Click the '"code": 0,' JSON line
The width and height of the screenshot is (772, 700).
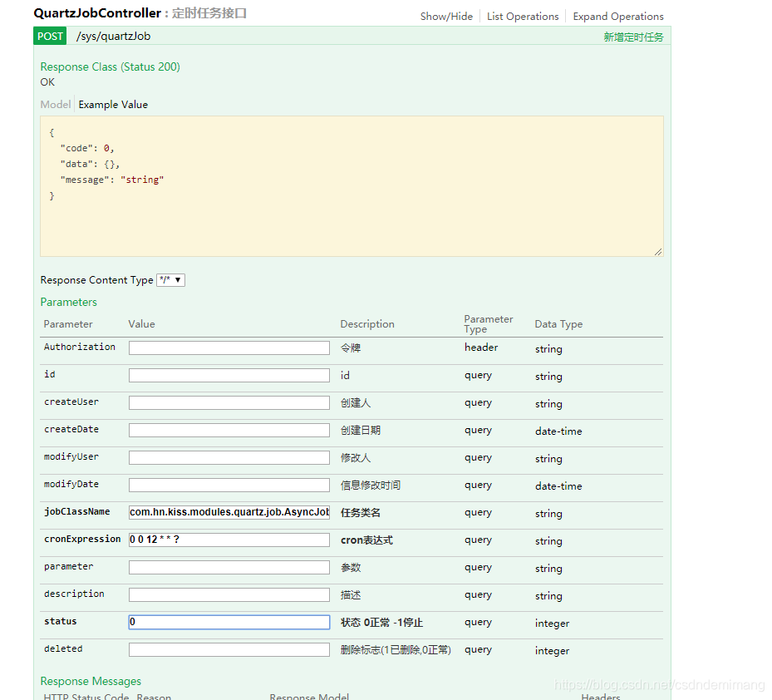coord(87,148)
